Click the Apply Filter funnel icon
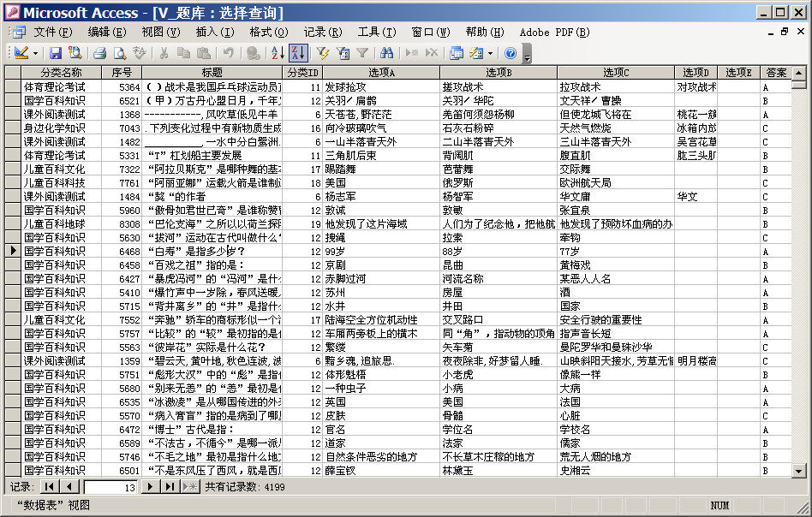The width and height of the screenshot is (812, 517). tap(362, 53)
